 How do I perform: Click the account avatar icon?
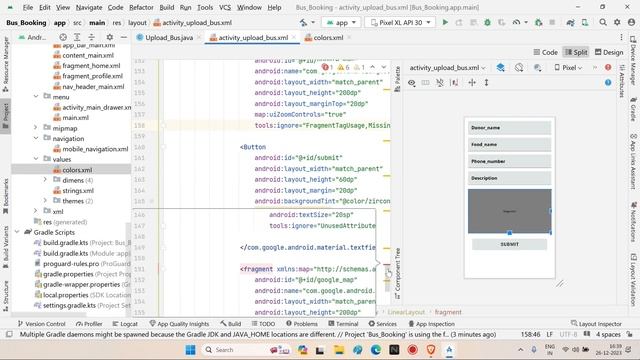(x=631, y=22)
